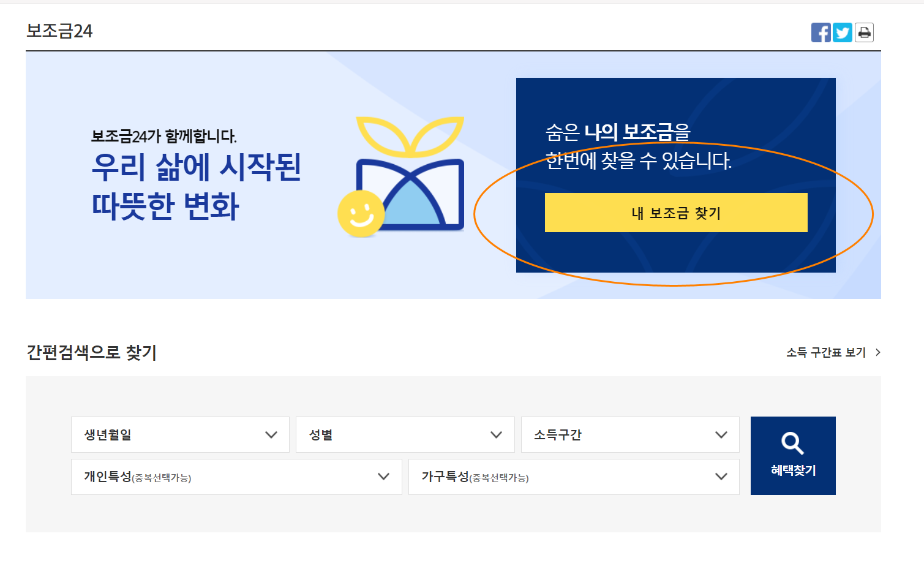Viewport: 924px width, 574px height.
Task: Open the 소득구간 dropdown
Action: tap(630, 435)
